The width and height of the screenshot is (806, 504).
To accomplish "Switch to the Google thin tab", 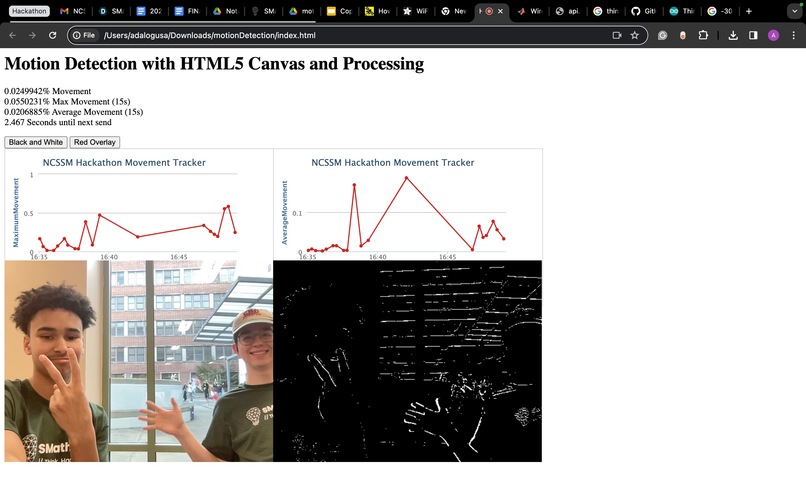I will pos(606,11).
